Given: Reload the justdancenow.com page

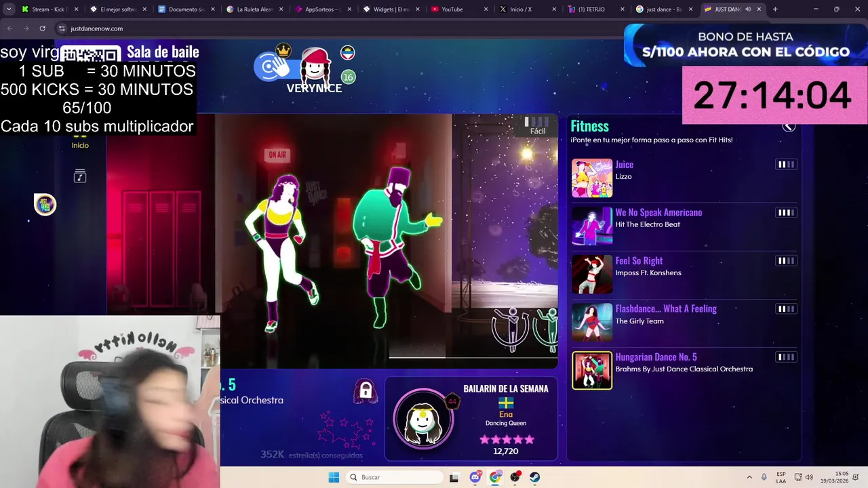Looking at the screenshot, I should coord(42,28).
